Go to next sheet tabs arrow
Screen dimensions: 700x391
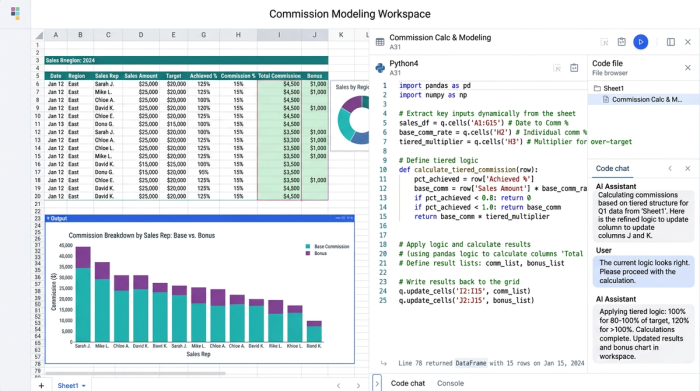click(x=358, y=385)
